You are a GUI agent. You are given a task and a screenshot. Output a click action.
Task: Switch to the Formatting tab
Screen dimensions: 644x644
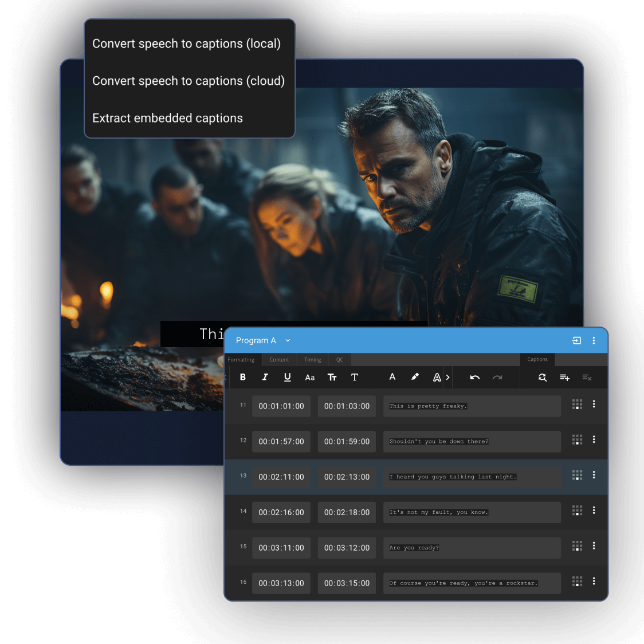pyautogui.click(x=241, y=359)
